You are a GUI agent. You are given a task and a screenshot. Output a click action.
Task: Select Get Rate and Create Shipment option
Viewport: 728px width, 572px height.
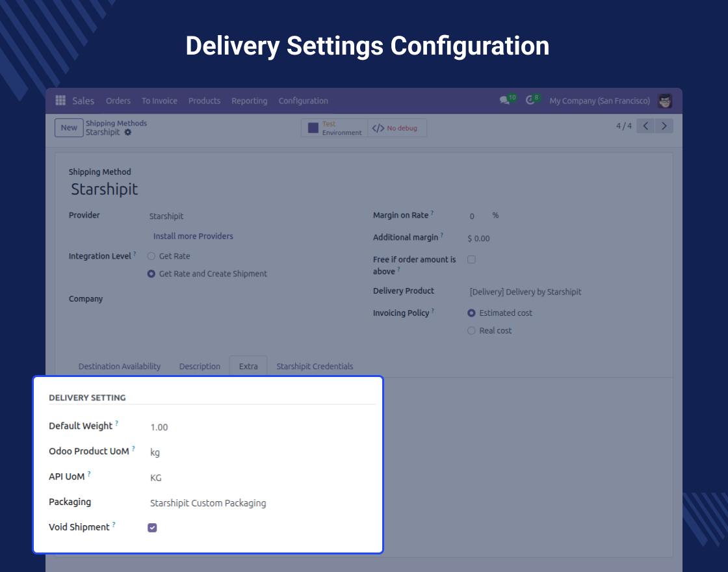tap(151, 274)
